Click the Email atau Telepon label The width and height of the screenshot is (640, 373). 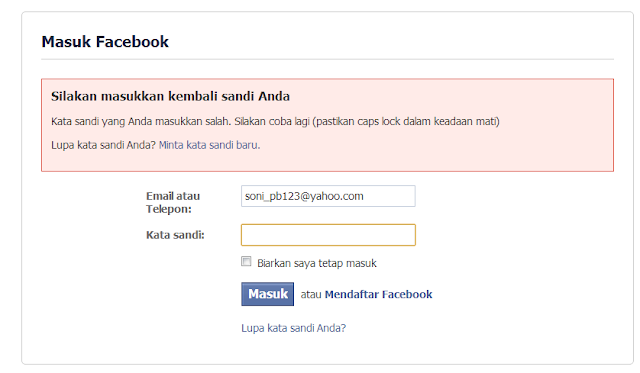(173, 202)
